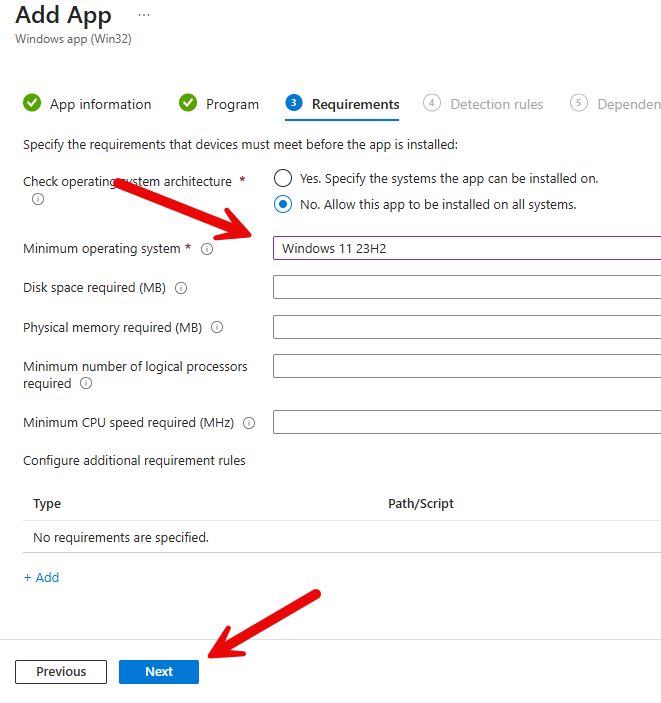This screenshot has width=661, height=703.
Task: Click the Physical memory required input field
Action: (x=466, y=327)
